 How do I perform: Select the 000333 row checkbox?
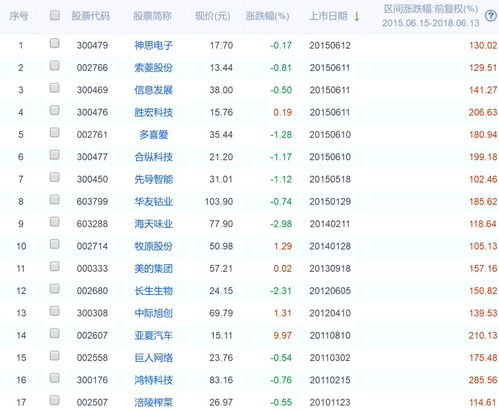[55, 266]
